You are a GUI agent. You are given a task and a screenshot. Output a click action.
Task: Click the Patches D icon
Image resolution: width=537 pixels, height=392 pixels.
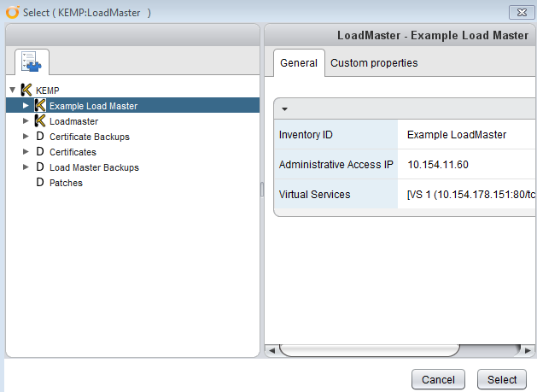40,183
